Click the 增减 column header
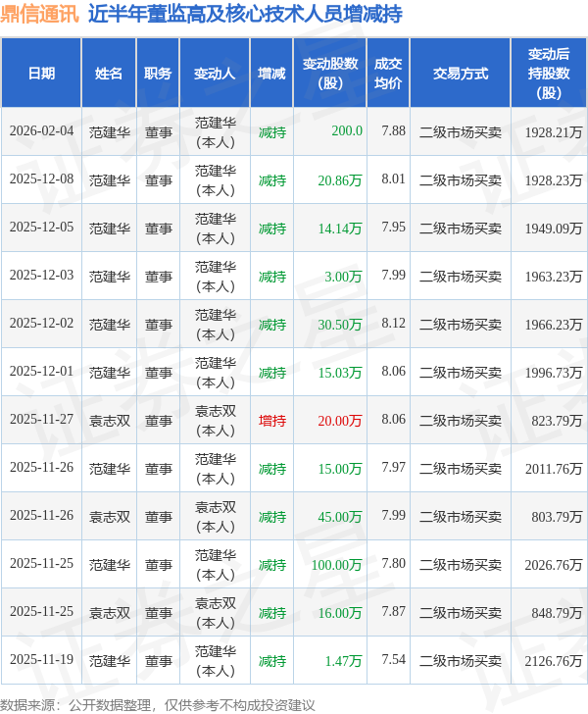 click(271, 74)
